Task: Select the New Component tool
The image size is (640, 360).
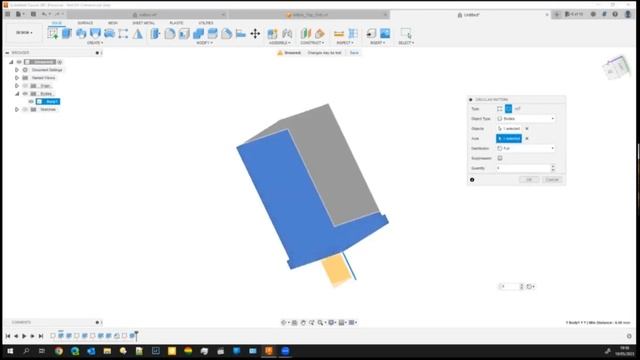Action: (272, 33)
